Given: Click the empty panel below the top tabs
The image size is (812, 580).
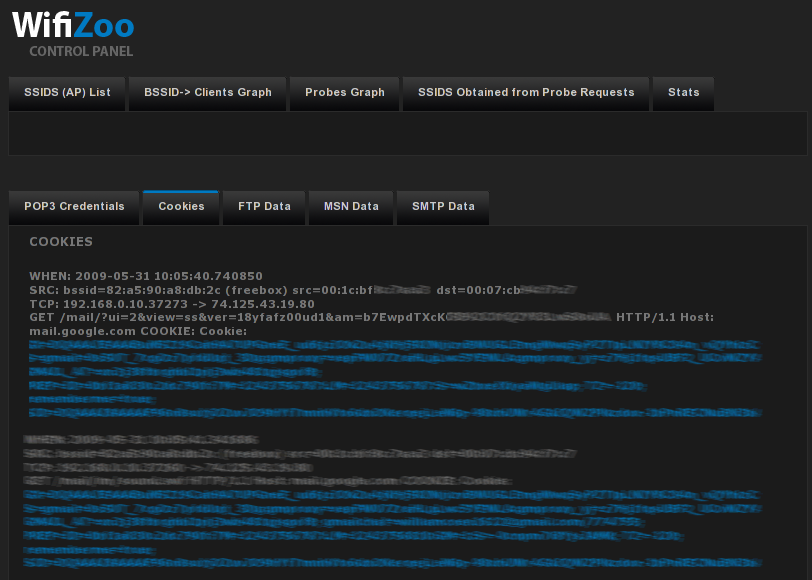Looking at the screenshot, I should coord(407,134).
